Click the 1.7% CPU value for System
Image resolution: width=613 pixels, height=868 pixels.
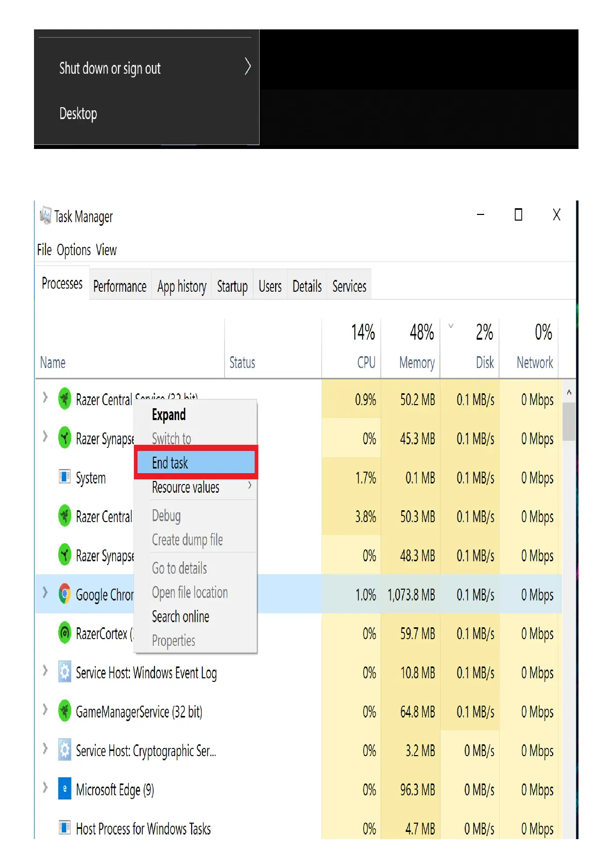pos(365,478)
